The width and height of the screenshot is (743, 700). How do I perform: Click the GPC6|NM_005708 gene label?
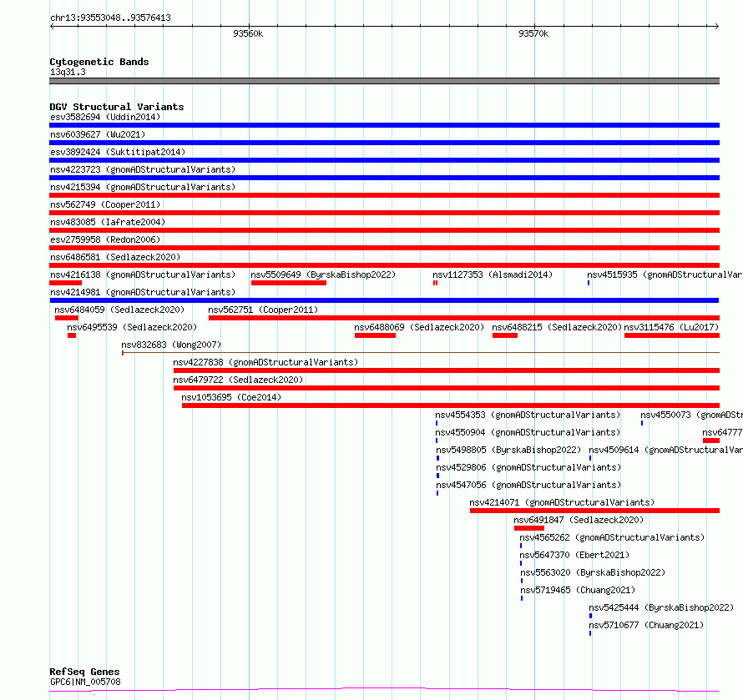[85, 682]
